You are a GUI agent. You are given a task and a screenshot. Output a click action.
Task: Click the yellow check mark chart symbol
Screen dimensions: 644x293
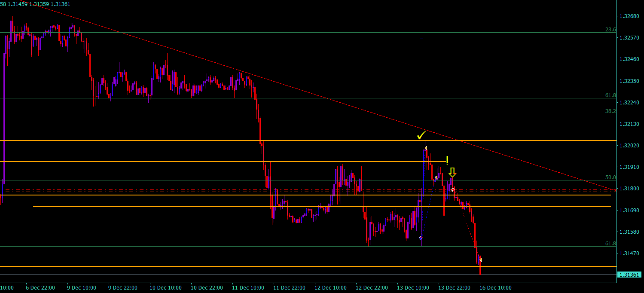(421, 135)
